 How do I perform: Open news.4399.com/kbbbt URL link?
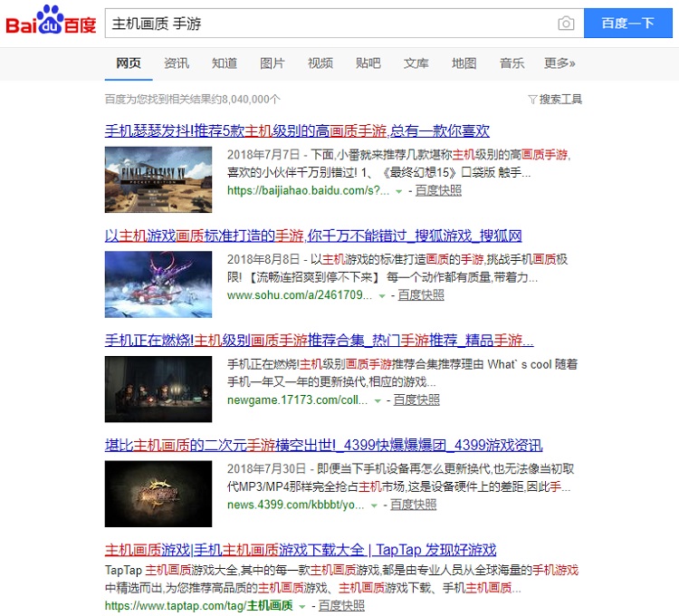(296, 505)
